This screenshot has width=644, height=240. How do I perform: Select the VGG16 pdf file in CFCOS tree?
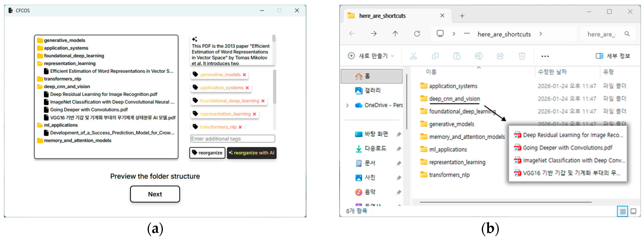coord(110,117)
